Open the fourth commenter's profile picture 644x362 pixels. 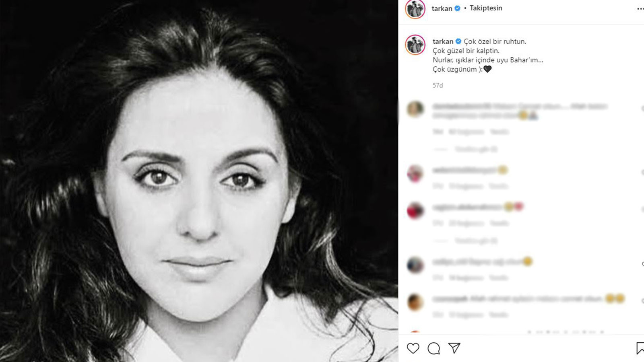[x=415, y=265]
